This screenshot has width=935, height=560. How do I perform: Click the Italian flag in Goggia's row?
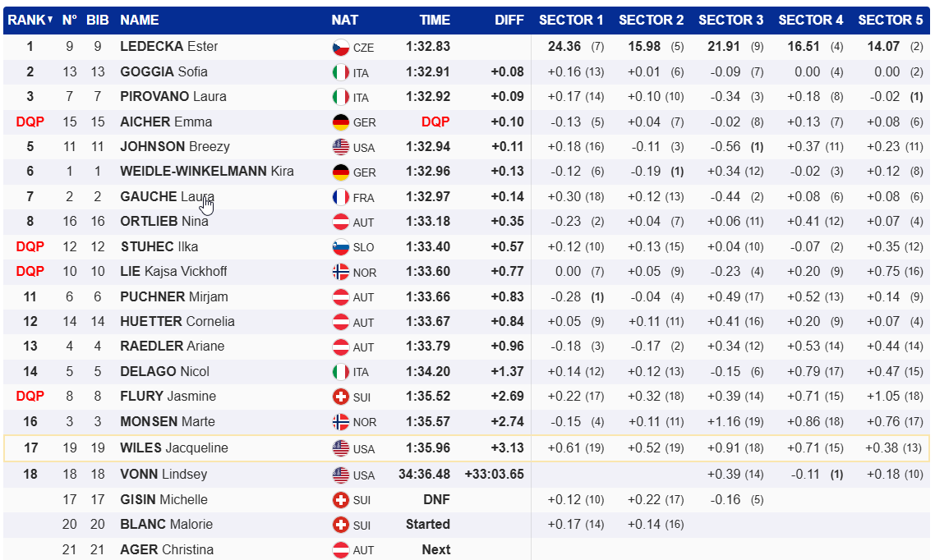[340, 72]
